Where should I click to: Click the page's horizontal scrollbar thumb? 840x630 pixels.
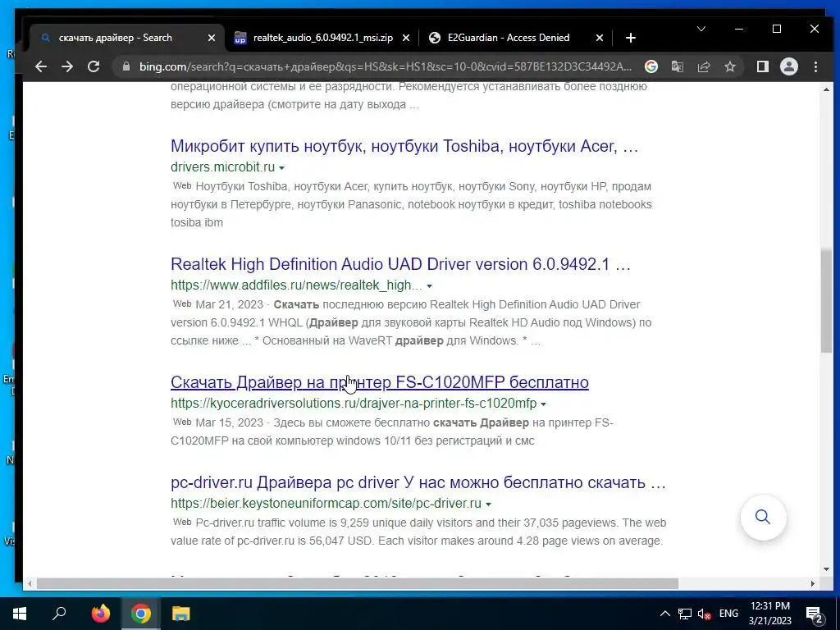coord(358,583)
